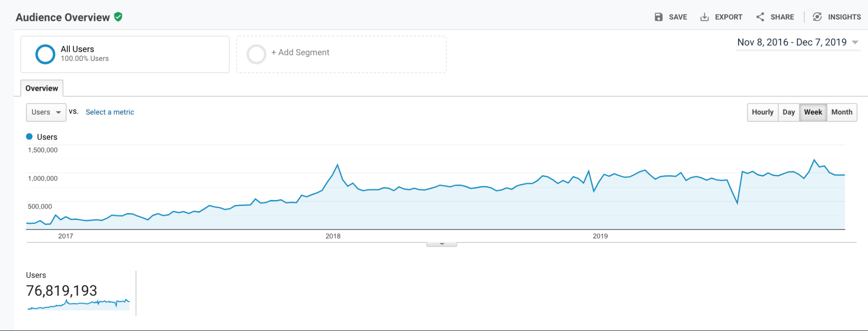Viewport: 868px width, 331px height.
Task: Select the Week granularity button
Action: click(813, 112)
